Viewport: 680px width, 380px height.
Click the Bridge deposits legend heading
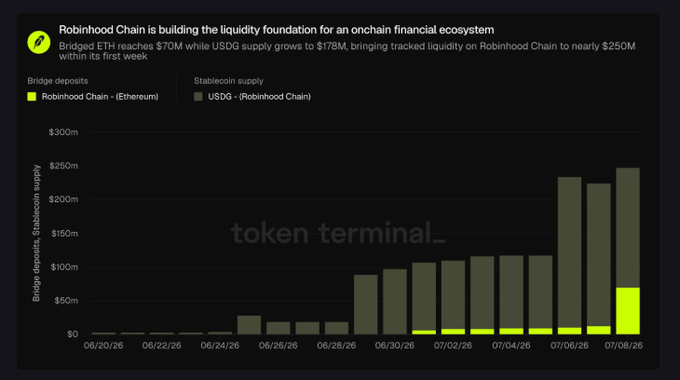click(x=58, y=81)
